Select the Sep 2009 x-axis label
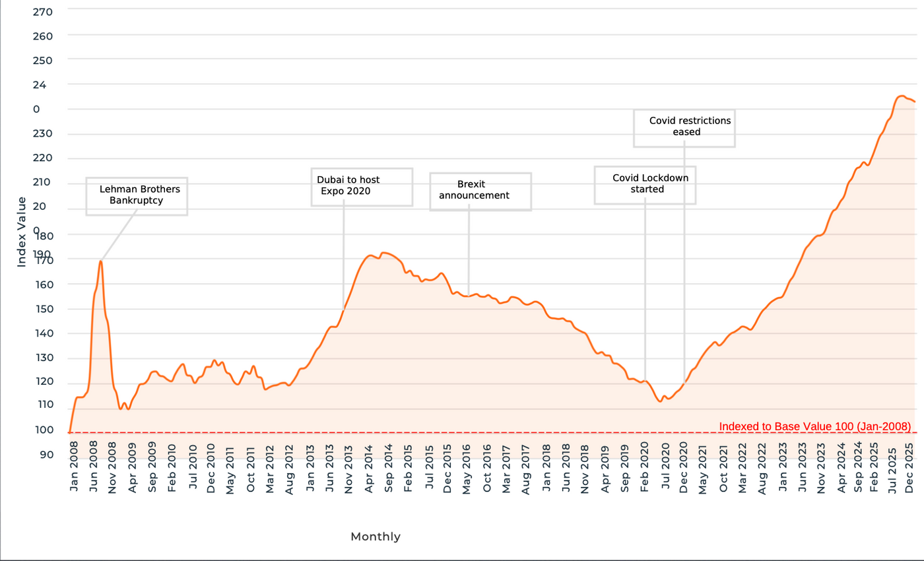924x561 pixels. coord(152,468)
